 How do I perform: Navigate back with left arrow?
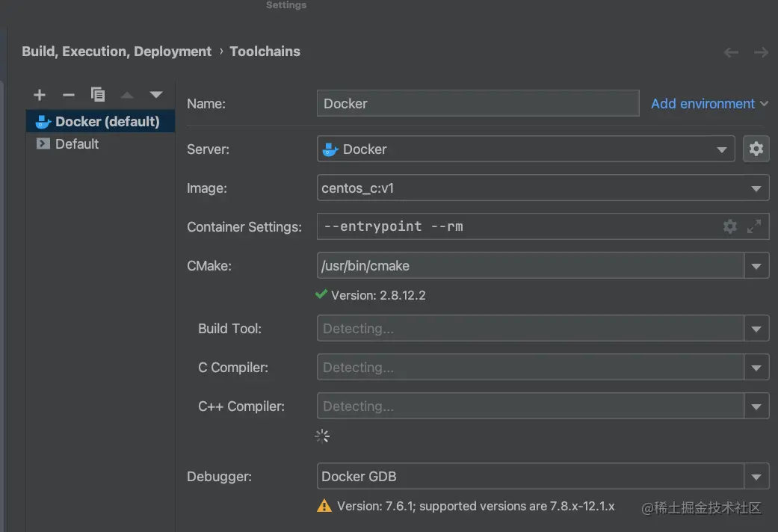[x=731, y=52]
